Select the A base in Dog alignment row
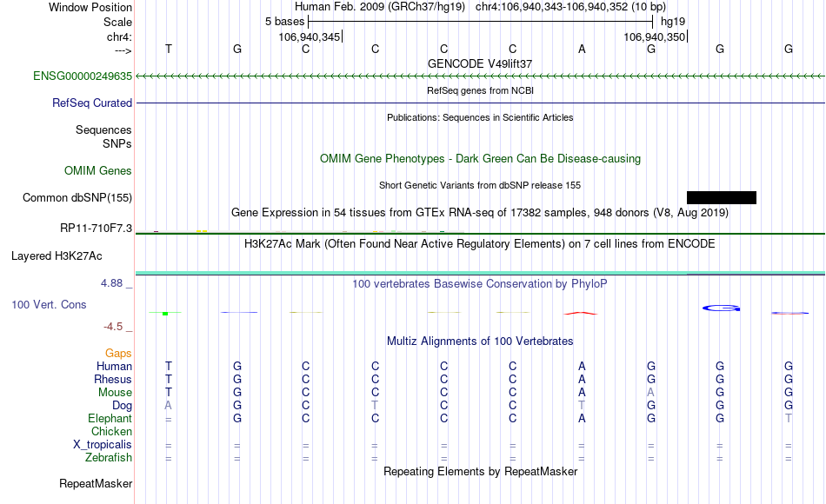Screen dimensions: 826x504 169,406
